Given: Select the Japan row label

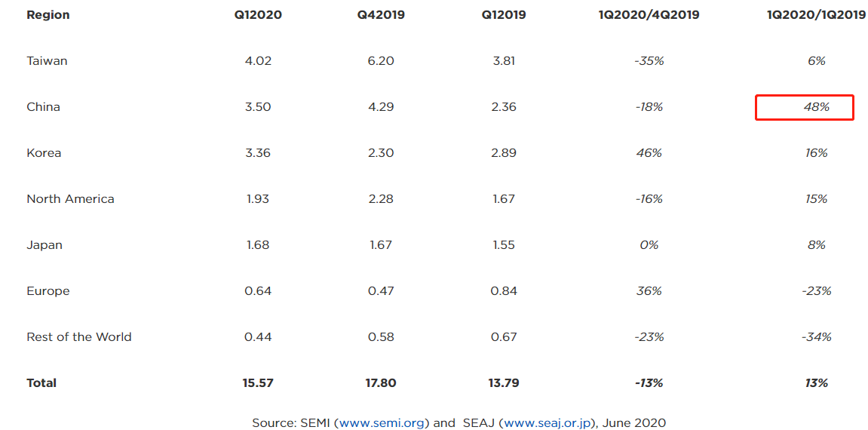Looking at the screenshot, I should (44, 245).
